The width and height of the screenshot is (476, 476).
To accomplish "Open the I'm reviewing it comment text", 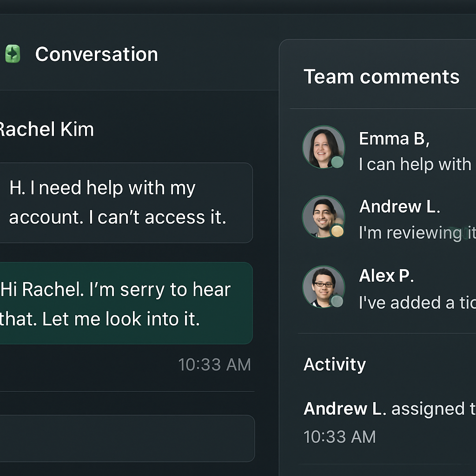I will pos(417,233).
